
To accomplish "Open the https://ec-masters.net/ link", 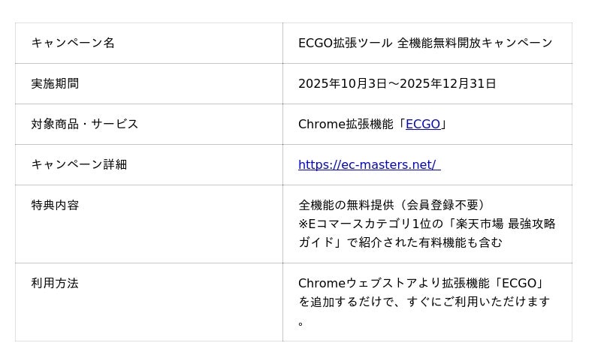I will [368, 165].
